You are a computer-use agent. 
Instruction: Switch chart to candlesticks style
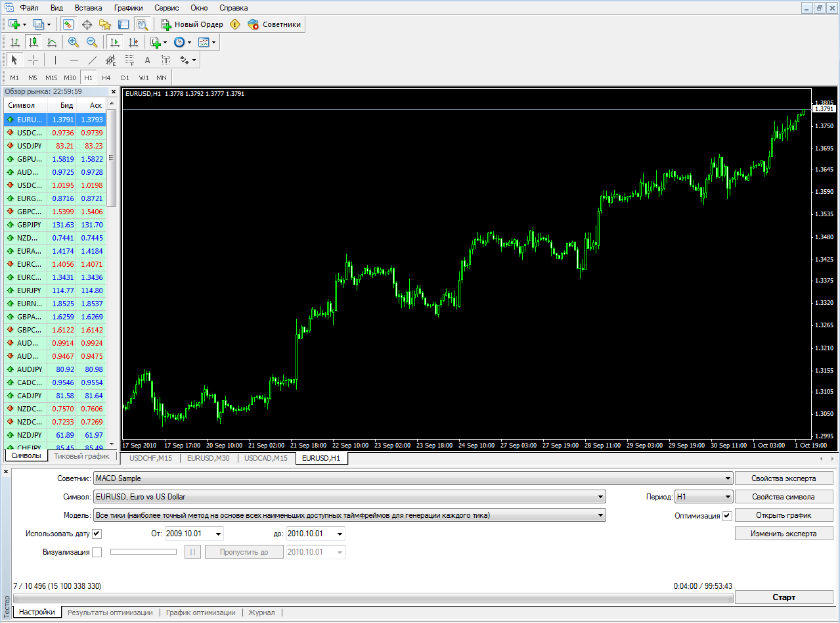coord(33,42)
